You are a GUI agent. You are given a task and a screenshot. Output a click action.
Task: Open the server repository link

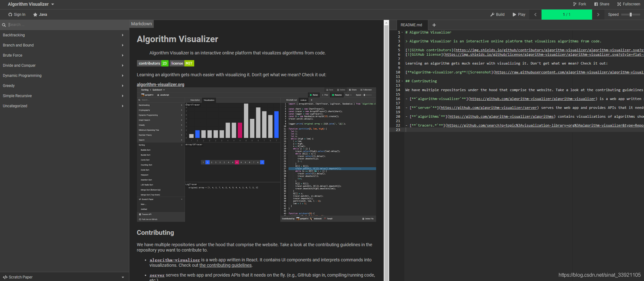[x=157, y=275]
